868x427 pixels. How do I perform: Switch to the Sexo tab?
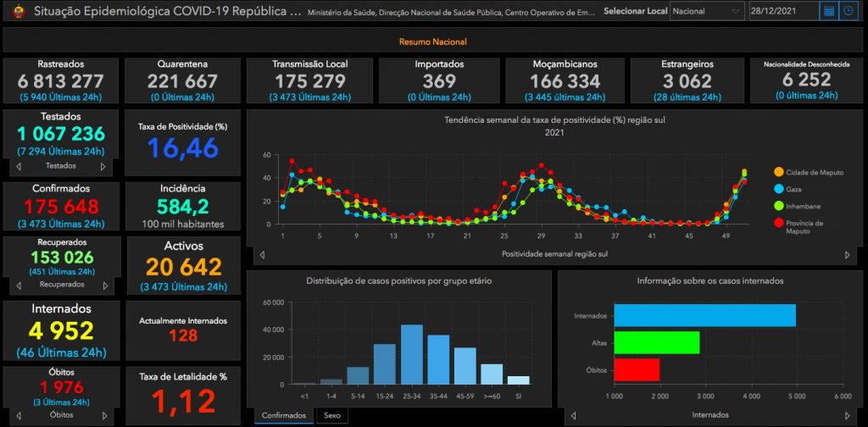[x=331, y=415]
